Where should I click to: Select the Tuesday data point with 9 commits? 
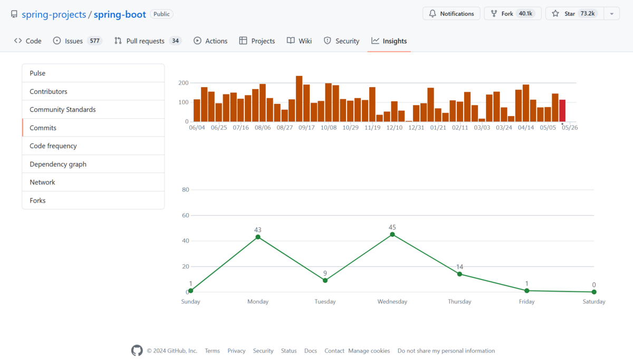[325, 281]
